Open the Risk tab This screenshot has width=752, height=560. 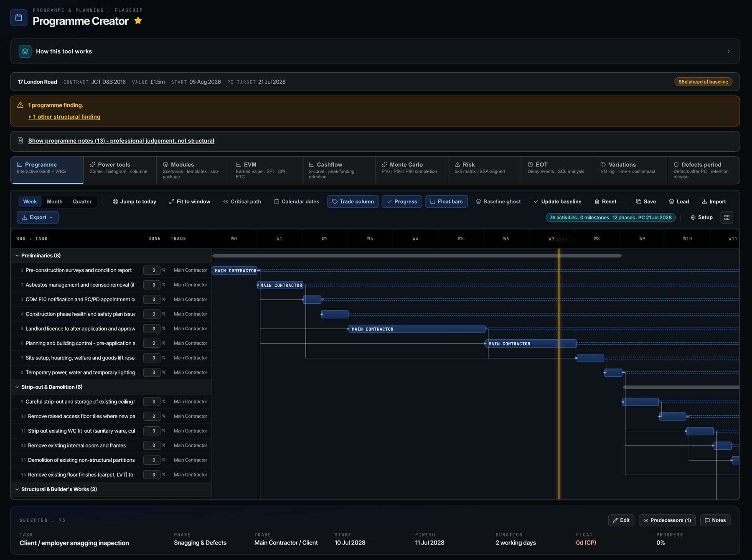[x=484, y=170]
